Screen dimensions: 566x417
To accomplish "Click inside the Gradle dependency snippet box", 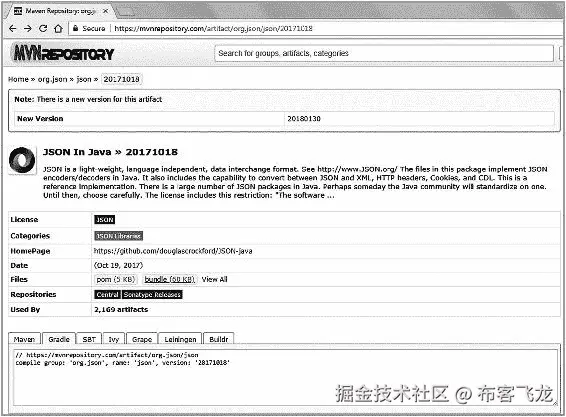I will click(285, 378).
